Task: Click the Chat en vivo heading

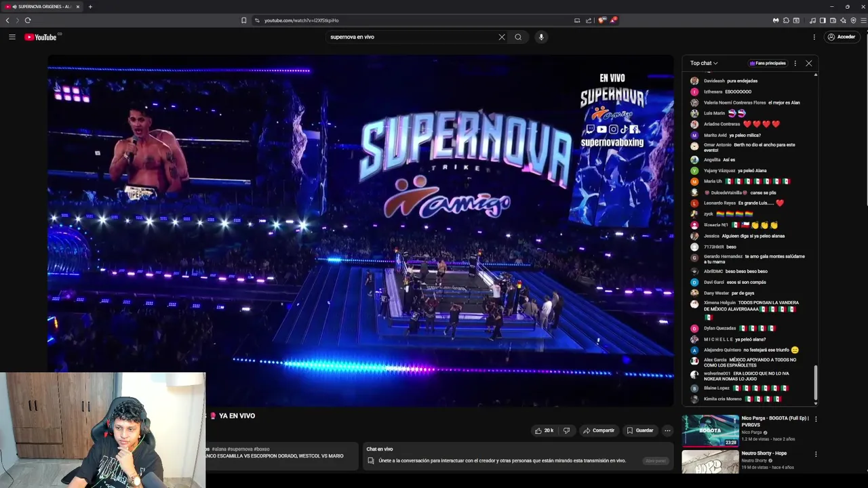Action: [380, 449]
